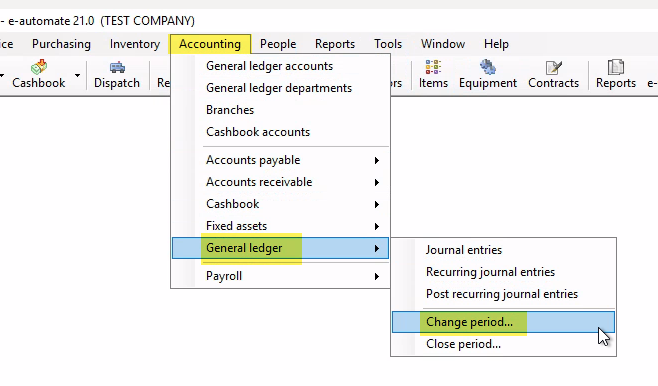Click the Contracts toolbar icon
Screen dimensions: 658x386
[553, 67]
